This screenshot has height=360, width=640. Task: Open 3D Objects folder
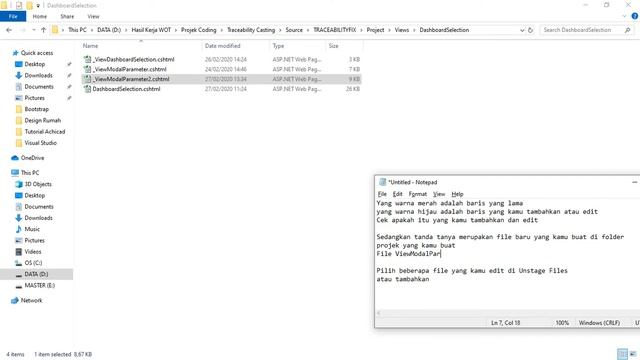coord(38,184)
